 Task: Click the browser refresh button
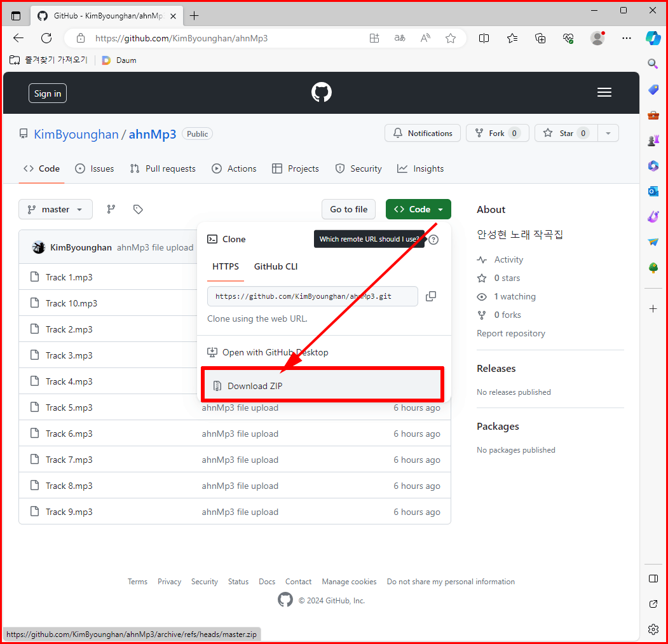pyautogui.click(x=46, y=38)
